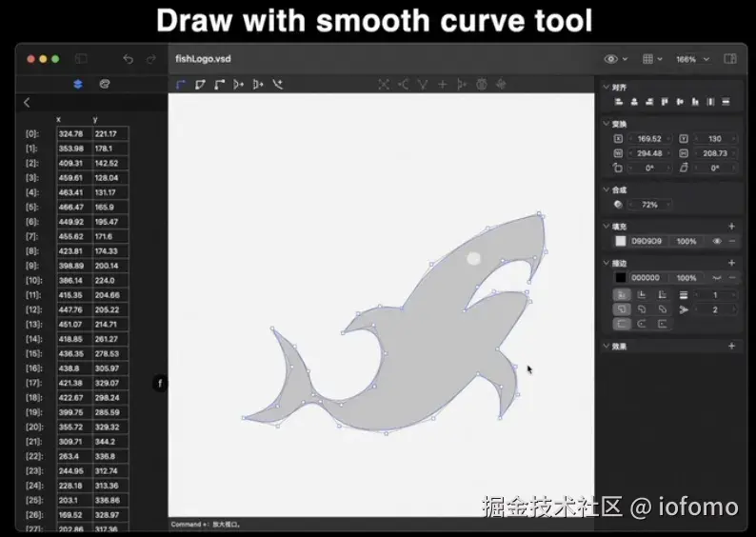Click the undo arrow in the title bar
The width and height of the screenshot is (756, 537).
point(128,59)
